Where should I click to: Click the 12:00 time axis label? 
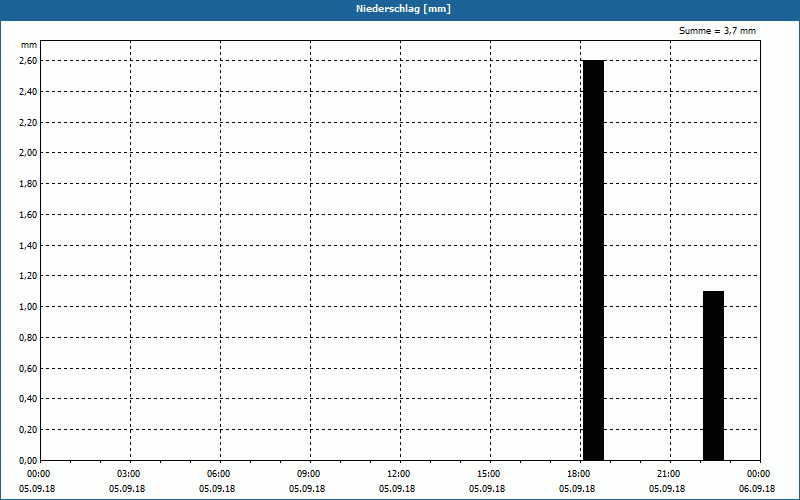(x=398, y=474)
